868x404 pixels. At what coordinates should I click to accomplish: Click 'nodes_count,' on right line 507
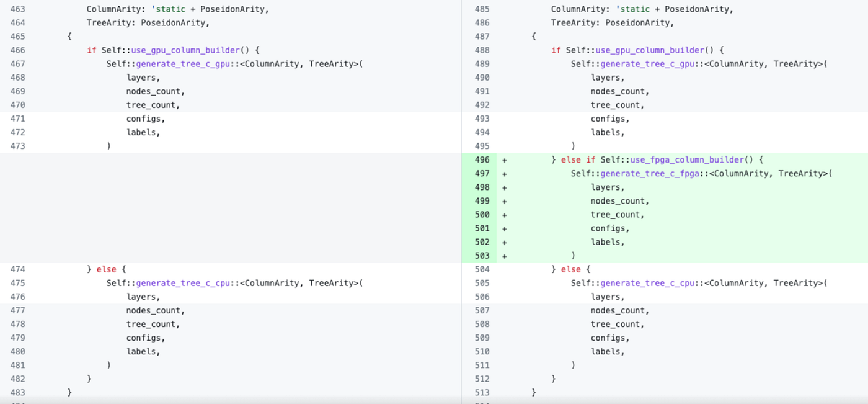click(x=620, y=310)
